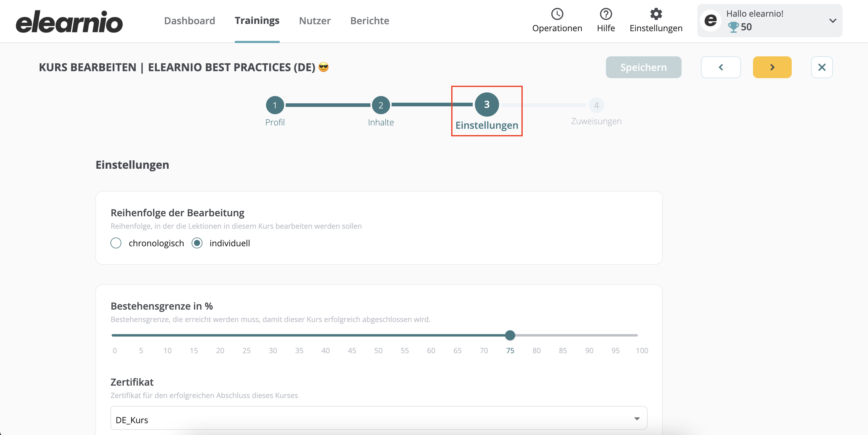Go to next step with yellow chevron button
The height and width of the screenshot is (435, 868).
(772, 67)
